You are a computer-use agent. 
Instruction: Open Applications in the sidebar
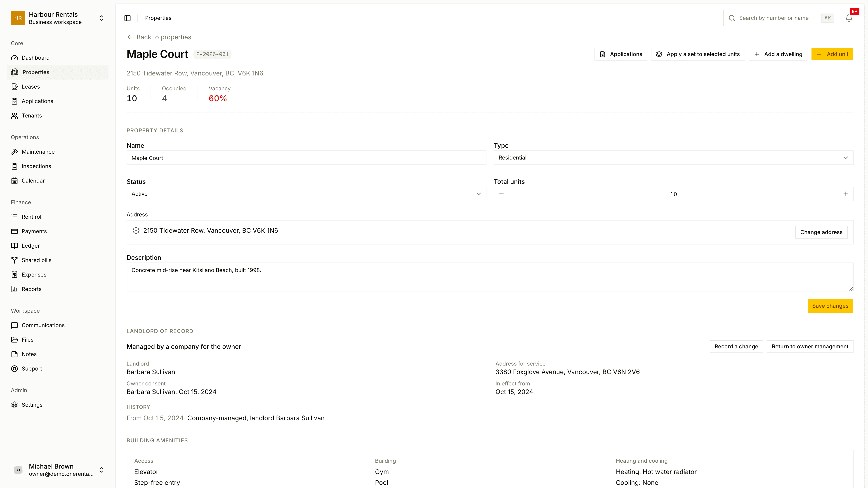58,101
